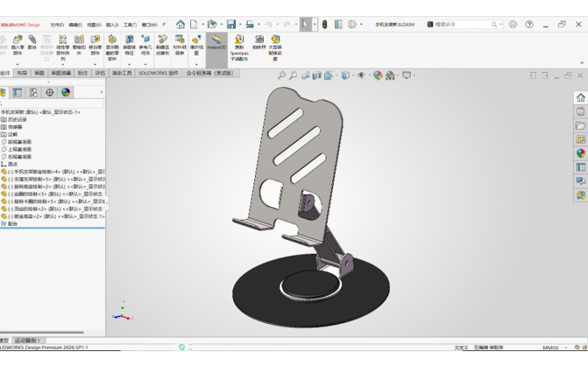Collapse the ribbon with the chevron arrow
Viewport: 588px width, 368px height.
tap(582, 63)
